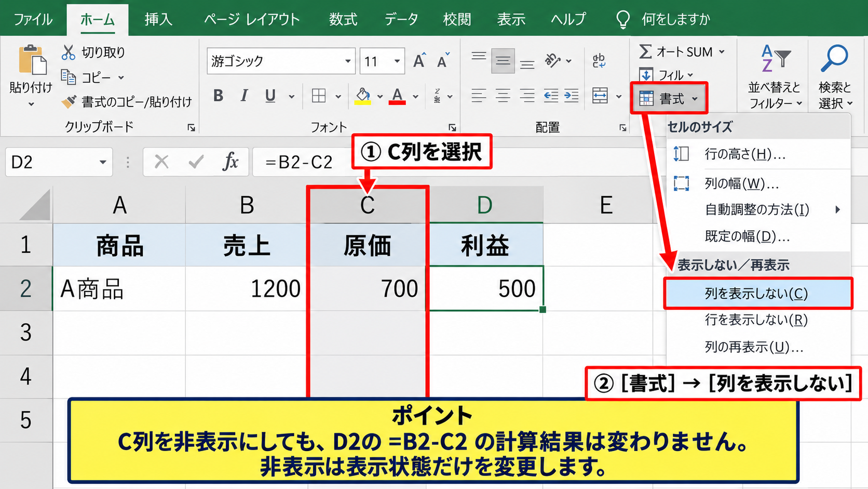
Task: Click the Wrap Text icon
Action: click(x=599, y=61)
